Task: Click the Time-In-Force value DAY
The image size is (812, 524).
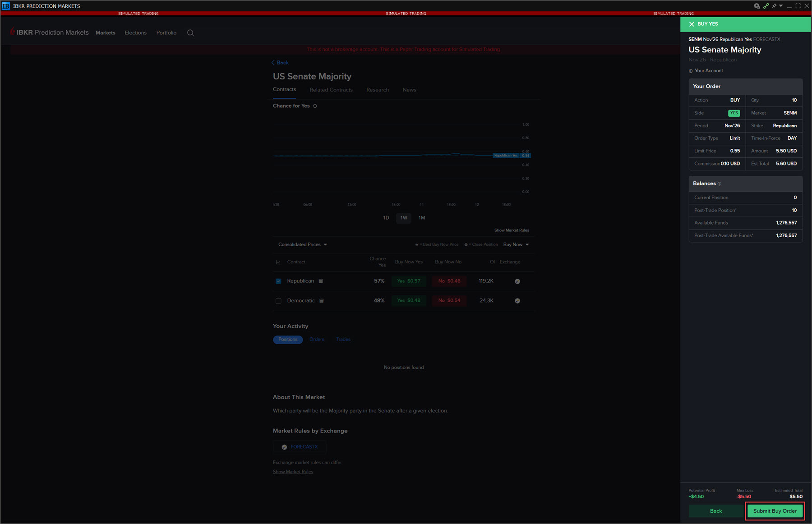Action: (792, 138)
